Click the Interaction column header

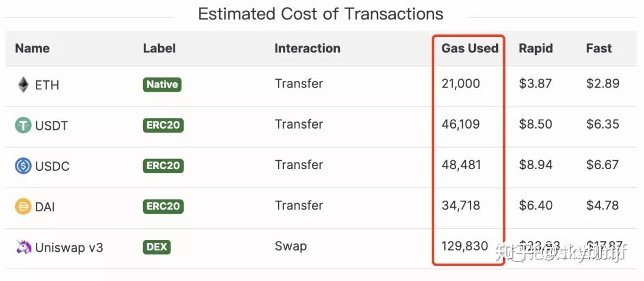coord(307,49)
